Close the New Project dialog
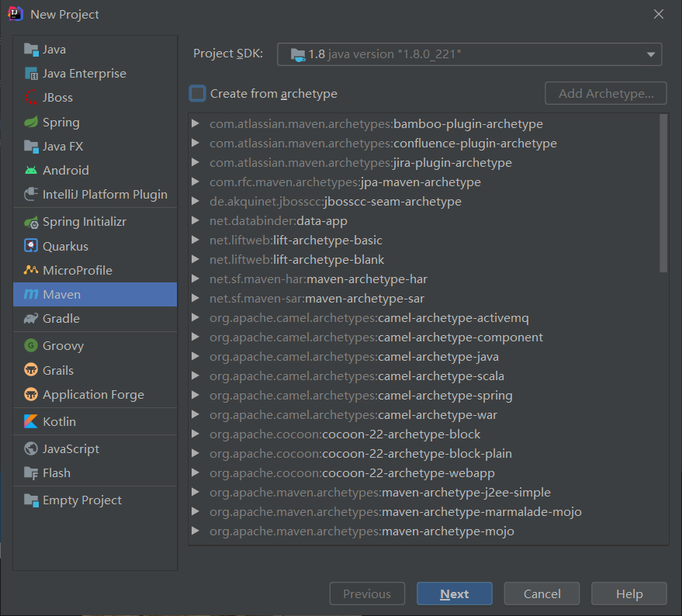 tap(659, 14)
